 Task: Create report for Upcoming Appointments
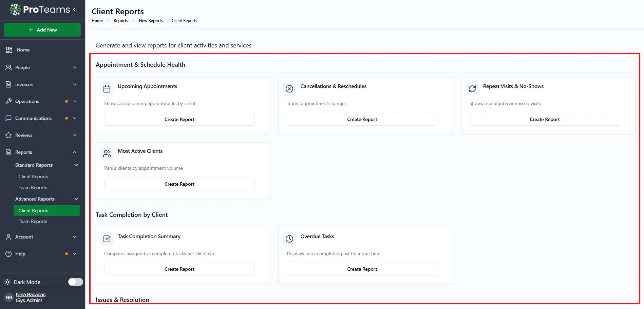tap(179, 119)
